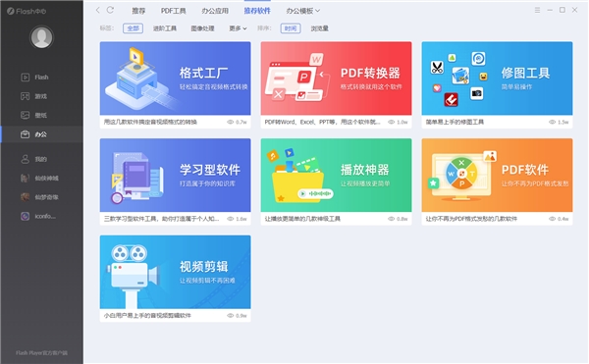
Task: Sort by 时间 option
Action: tap(291, 28)
